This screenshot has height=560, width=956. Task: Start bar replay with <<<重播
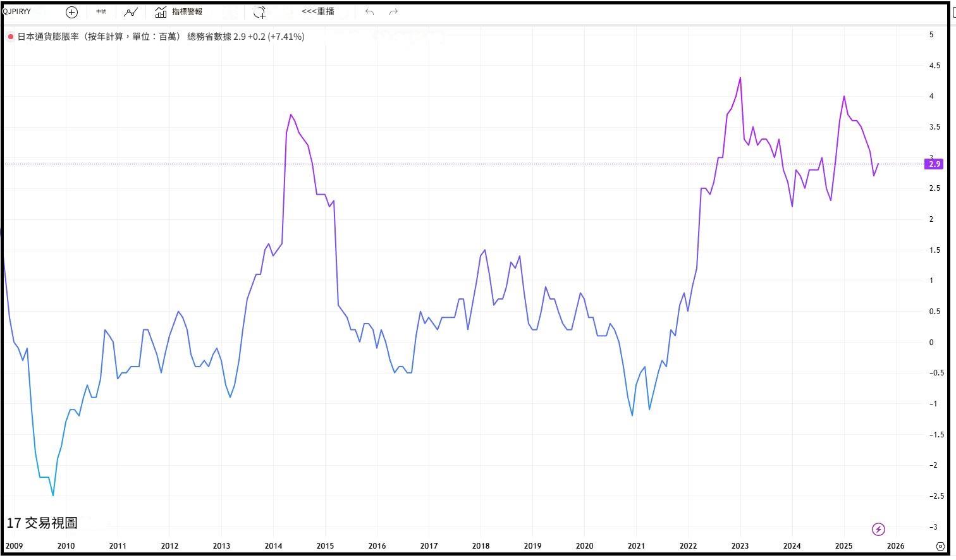tap(318, 12)
